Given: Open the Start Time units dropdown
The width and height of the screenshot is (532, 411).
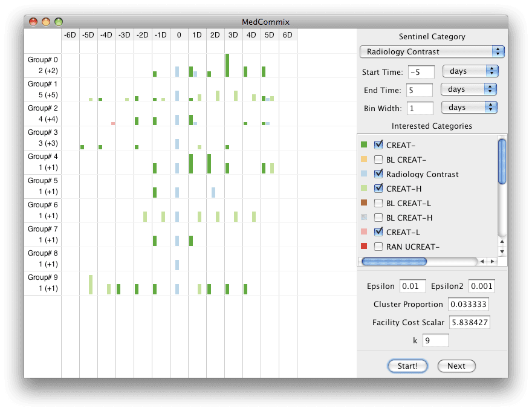Looking at the screenshot, I should point(470,71).
